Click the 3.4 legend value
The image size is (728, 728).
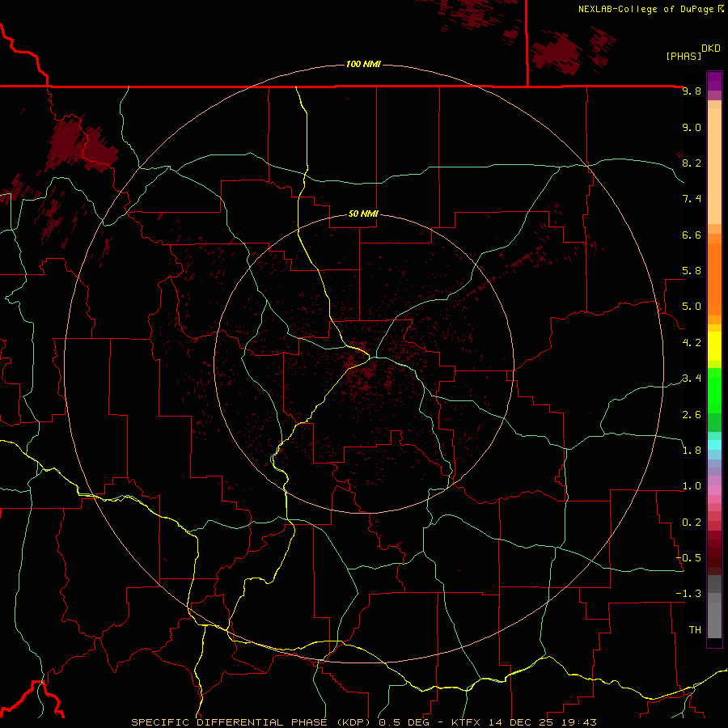point(692,379)
